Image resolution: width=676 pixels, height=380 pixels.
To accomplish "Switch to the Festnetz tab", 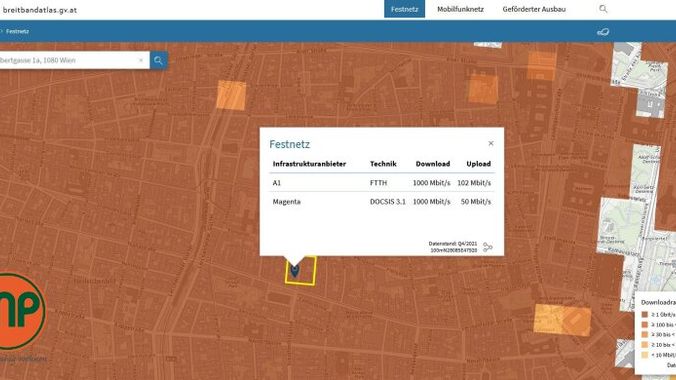I will (x=404, y=9).
